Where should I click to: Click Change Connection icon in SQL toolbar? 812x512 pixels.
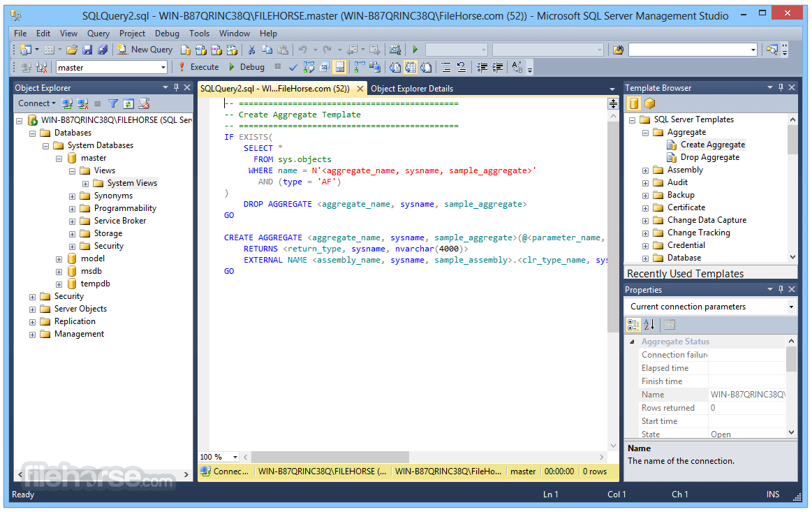(x=42, y=67)
